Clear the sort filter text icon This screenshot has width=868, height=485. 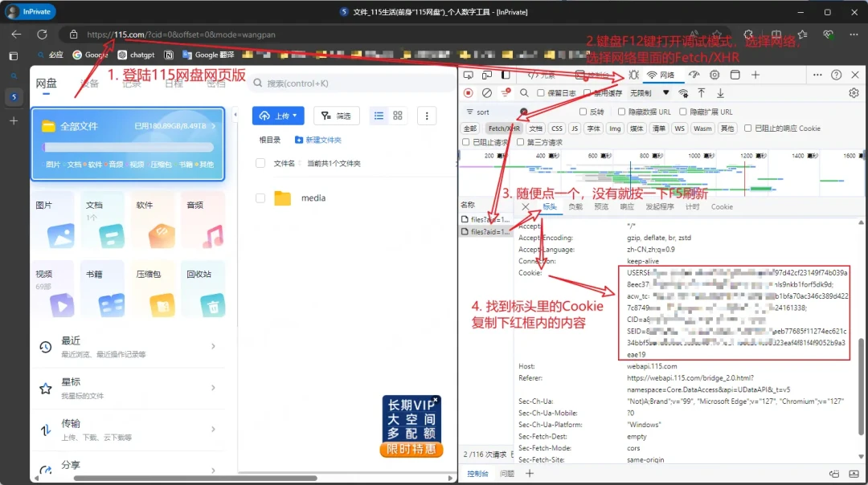(x=524, y=112)
